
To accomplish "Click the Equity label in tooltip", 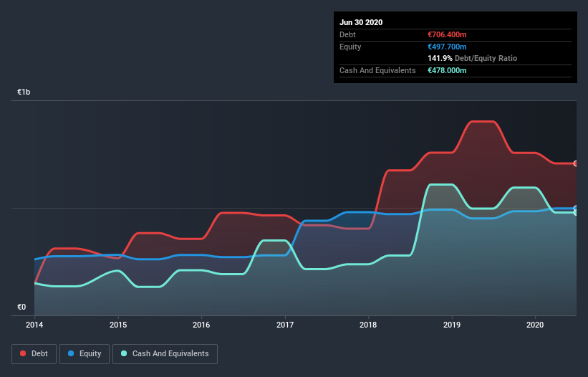I will point(350,47).
